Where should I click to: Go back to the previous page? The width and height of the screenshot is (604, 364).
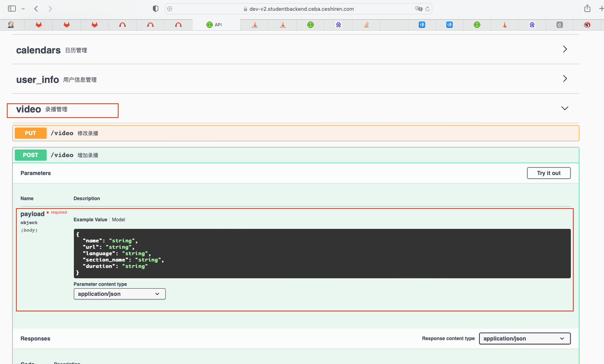tap(36, 8)
